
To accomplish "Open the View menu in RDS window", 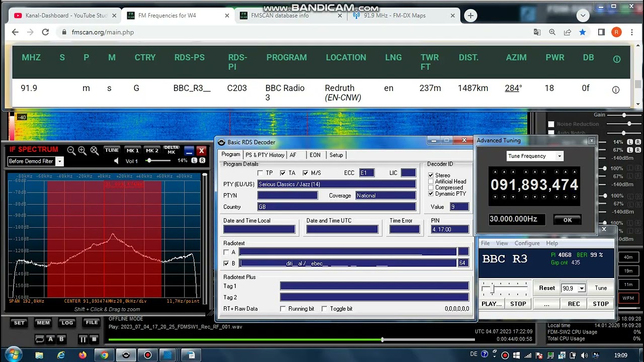I will tap(502, 243).
